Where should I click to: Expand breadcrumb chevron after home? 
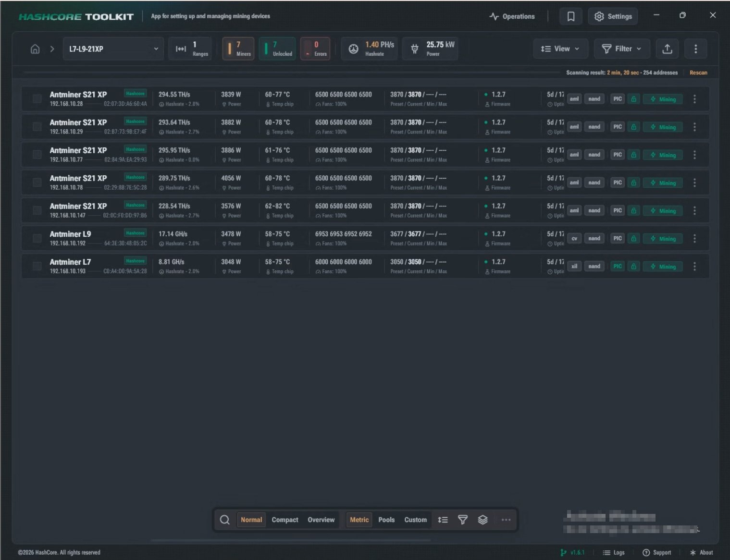click(x=52, y=49)
